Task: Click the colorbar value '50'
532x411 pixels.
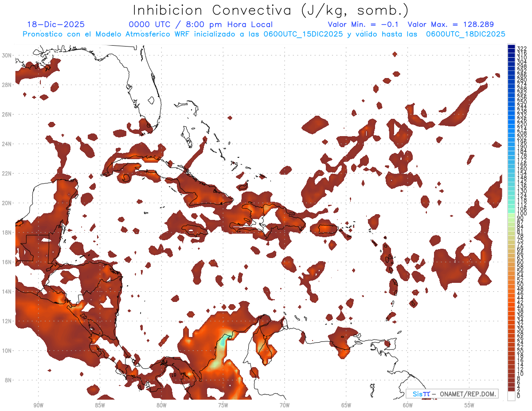Action: coord(520,285)
